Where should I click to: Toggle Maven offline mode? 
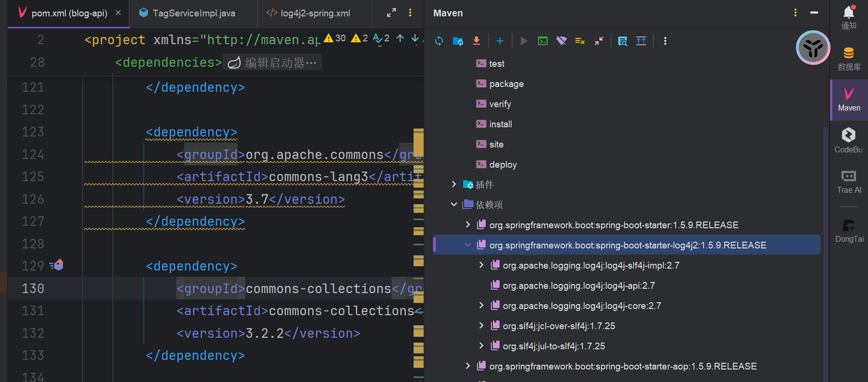(x=561, y=41)
